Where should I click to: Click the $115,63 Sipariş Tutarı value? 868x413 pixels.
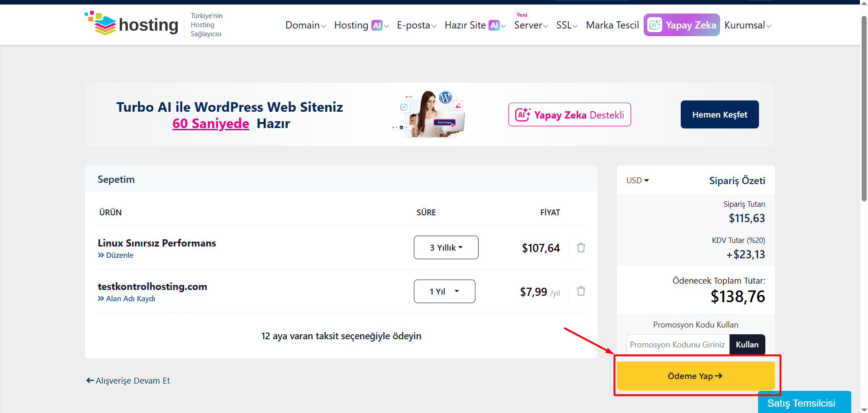(747, 218)
